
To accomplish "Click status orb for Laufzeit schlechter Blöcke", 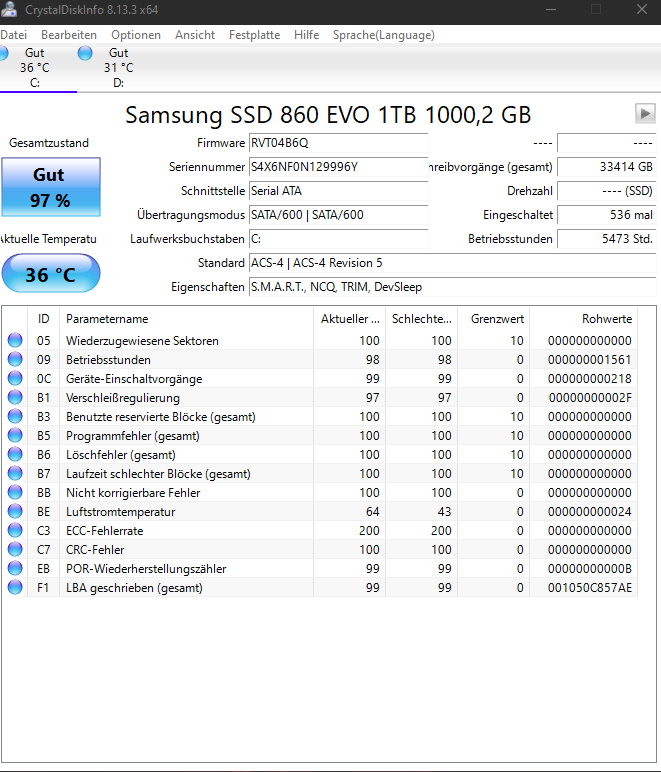I will point(15,473).
